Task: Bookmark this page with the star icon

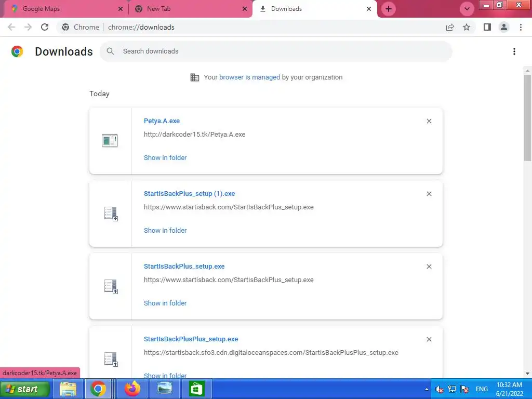Action: click(x=467, y=27)
